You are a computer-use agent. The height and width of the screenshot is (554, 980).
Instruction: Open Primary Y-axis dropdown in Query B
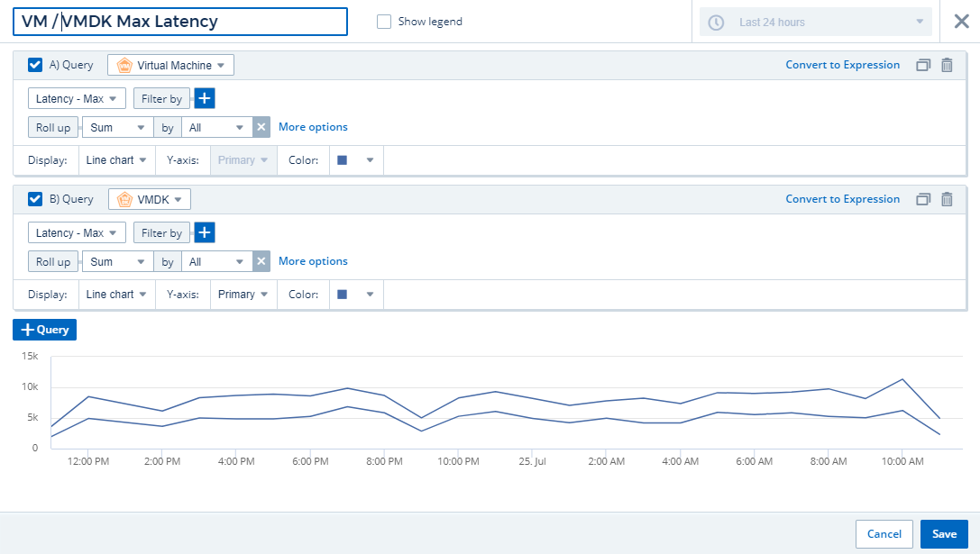[x=243, y=295]
